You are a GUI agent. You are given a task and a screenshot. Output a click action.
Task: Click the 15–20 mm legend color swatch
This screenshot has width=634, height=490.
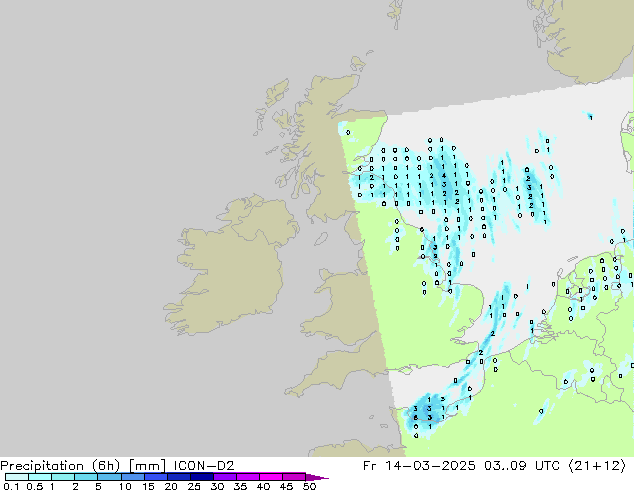point(156,477)
